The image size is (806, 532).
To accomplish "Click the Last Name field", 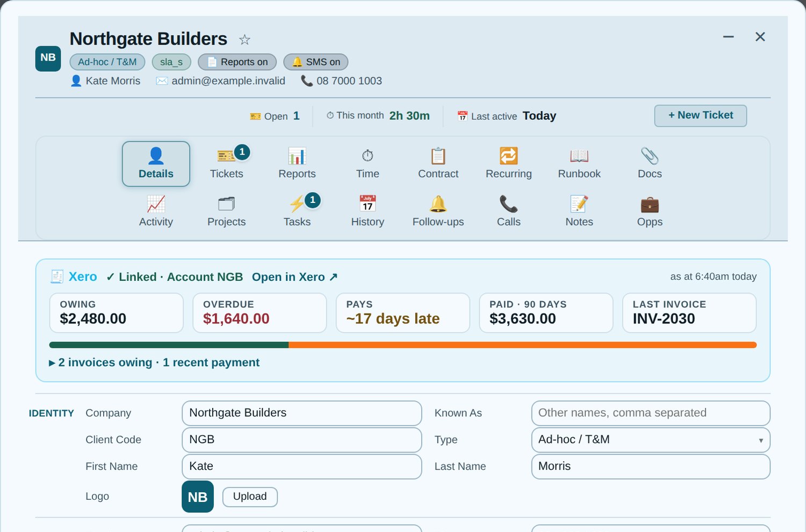I will 651,467.
